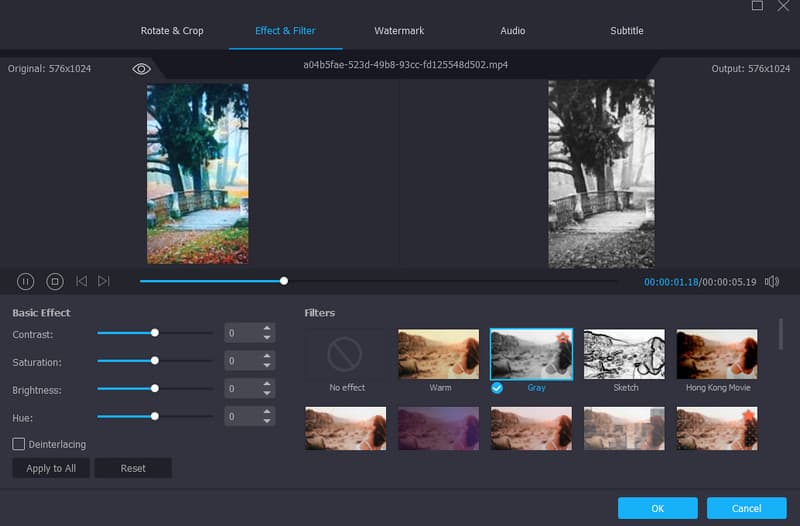Choose the Warm filter thumbnail
The height and width of the screenshot is (526, 800).
(x=438, y=355)
